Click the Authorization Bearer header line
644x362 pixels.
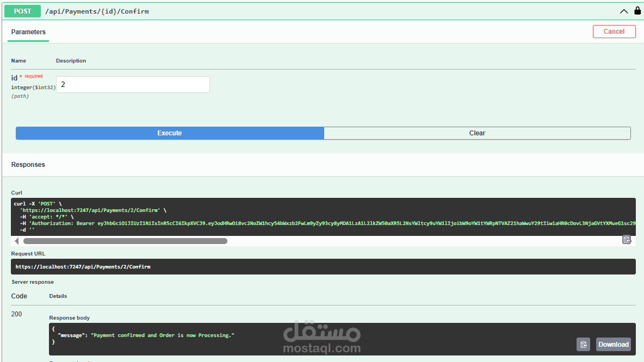click(x=328, y=223)
